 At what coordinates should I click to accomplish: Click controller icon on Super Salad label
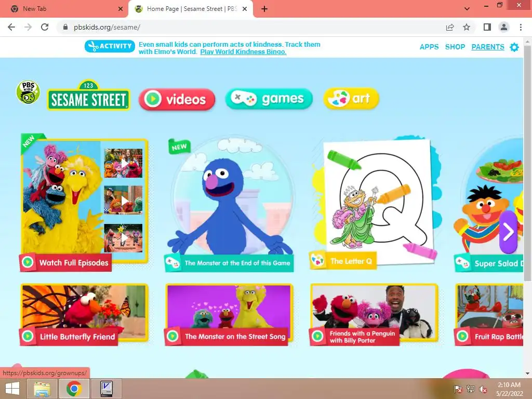pos(462,262)
